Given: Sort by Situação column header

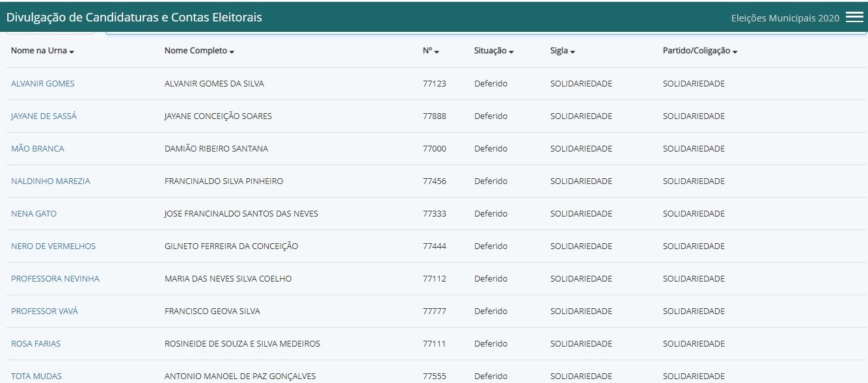Looking at the screenshot, I should coord(493,51).
